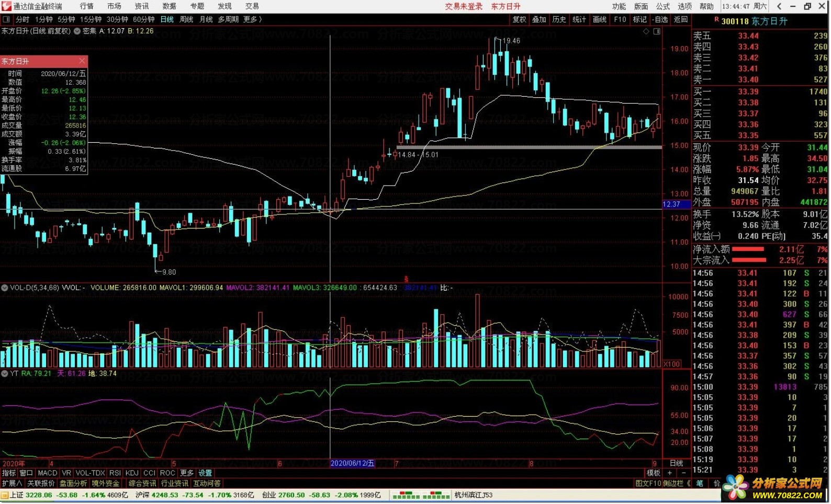The height and width of the screenshot is (504, 831).
Task: Select 1分钟 period
Action: pos(44,19)
